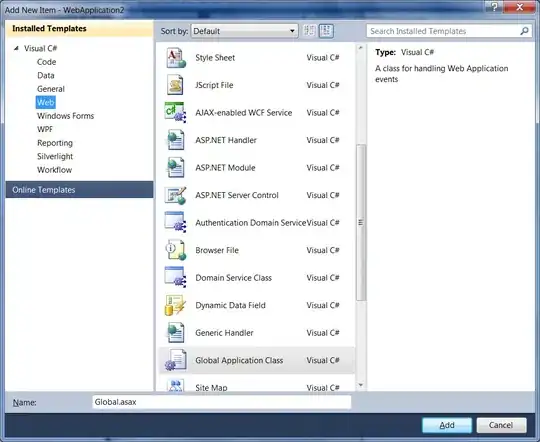Image resolution: width=540 pixels, height=442 pixels.
Task: Click the Add button
Action: (x=447, y=425)
